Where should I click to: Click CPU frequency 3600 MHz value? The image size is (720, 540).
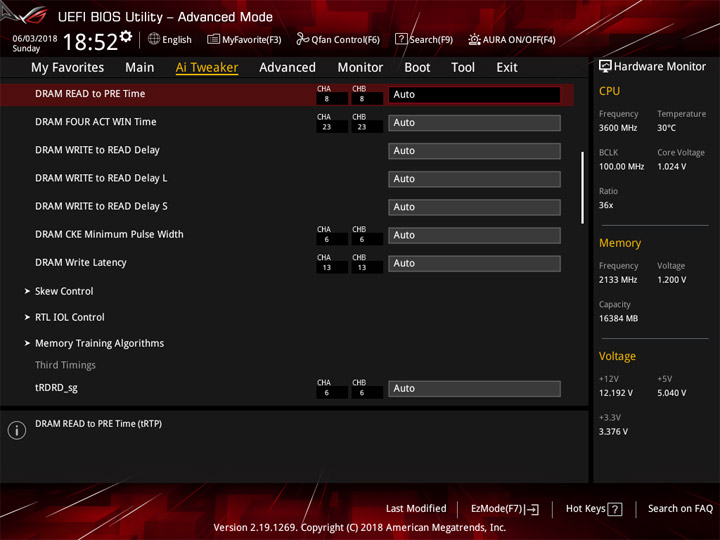click(618, 128)
